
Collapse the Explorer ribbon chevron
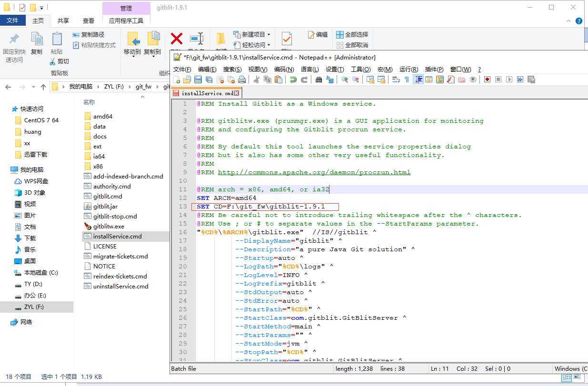[569, 21]
